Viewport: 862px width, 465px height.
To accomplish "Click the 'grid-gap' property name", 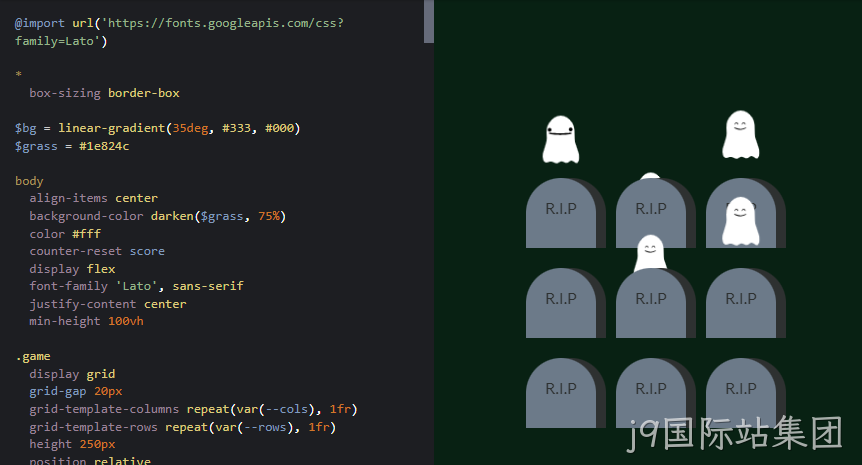I will point(58,391).
